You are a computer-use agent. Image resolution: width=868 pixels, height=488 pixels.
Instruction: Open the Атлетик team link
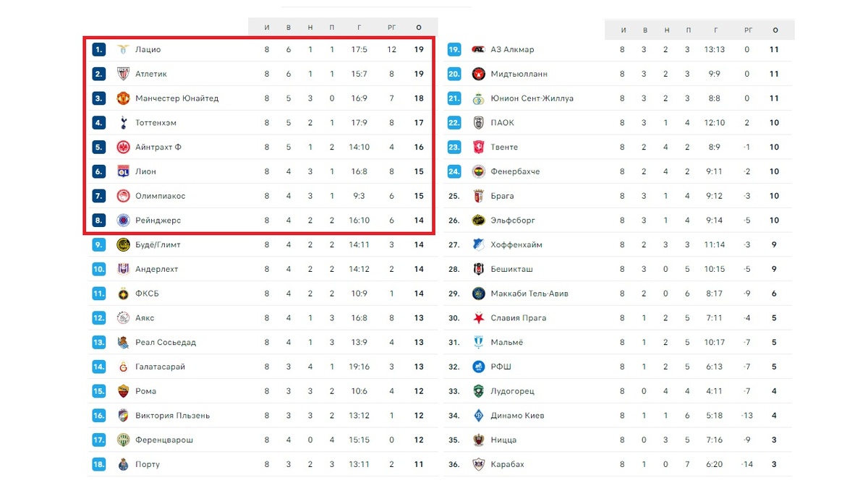coord(151,74)
